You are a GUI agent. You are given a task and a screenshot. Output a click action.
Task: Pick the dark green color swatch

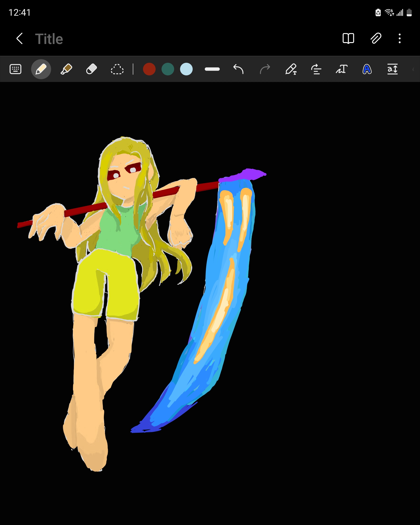[x=168, y=69]
